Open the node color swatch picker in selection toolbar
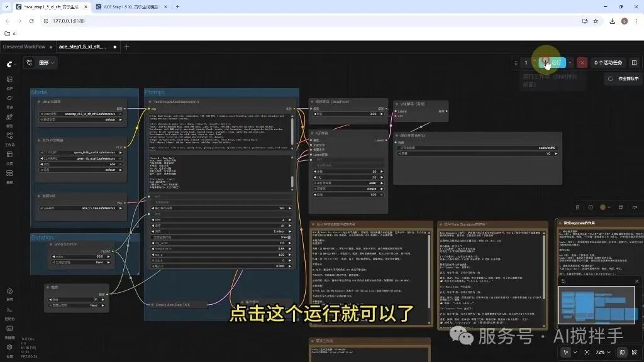The height and width of the screenshot is (362, 644). 605,207
